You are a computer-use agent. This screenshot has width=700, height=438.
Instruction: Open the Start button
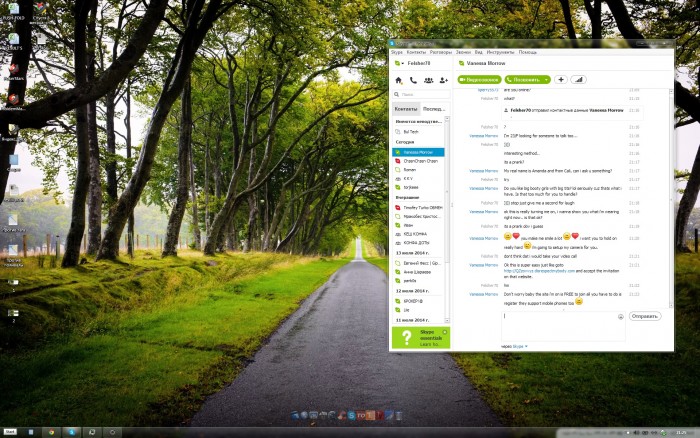pos(10,432)
